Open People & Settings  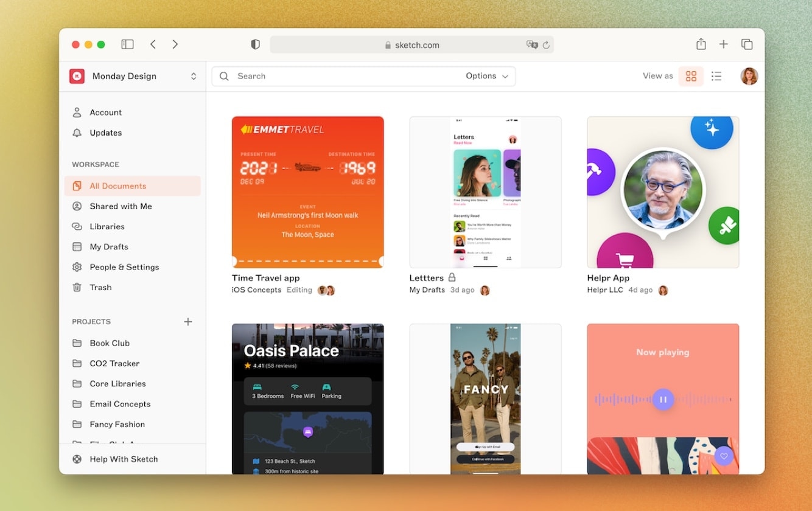pos(132,267)
